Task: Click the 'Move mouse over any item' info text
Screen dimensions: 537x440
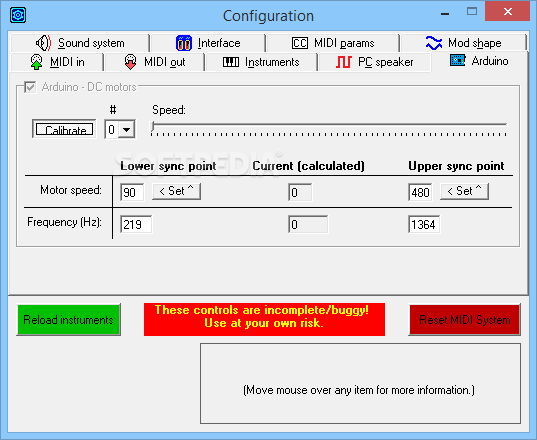Action: (359, 390)
